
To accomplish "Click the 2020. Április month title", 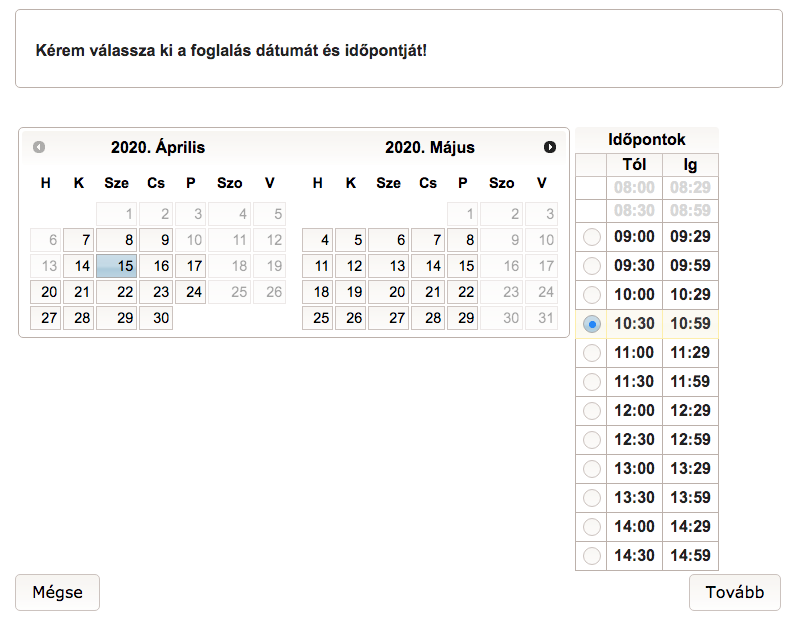I will pyautogui.click(x=158, y=147).
